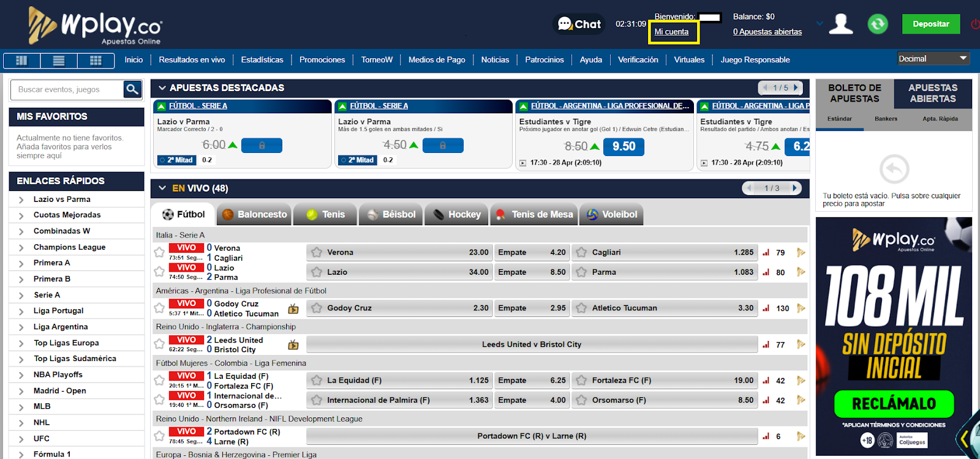This screenshot has height=459, width=980.
Task: Expand NBA Playoffs quick link
Action: 21,375
